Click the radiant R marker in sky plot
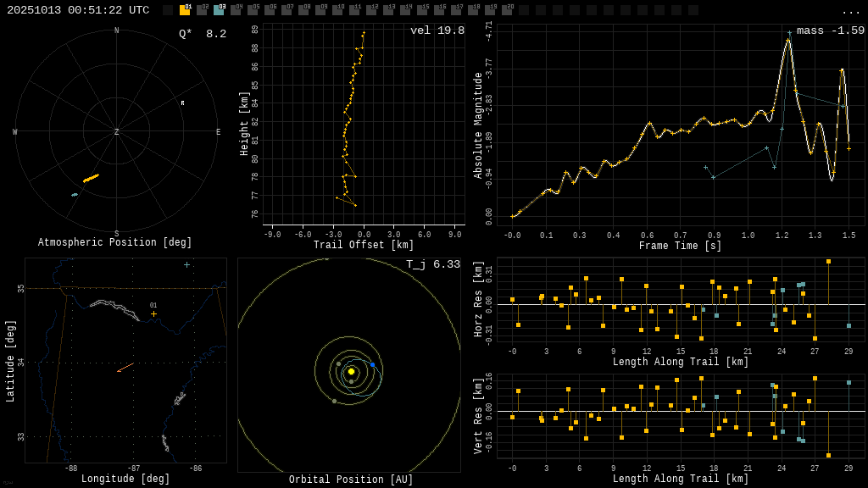The image size is (868, 488). pyautogui.click(x=182, y=103)
